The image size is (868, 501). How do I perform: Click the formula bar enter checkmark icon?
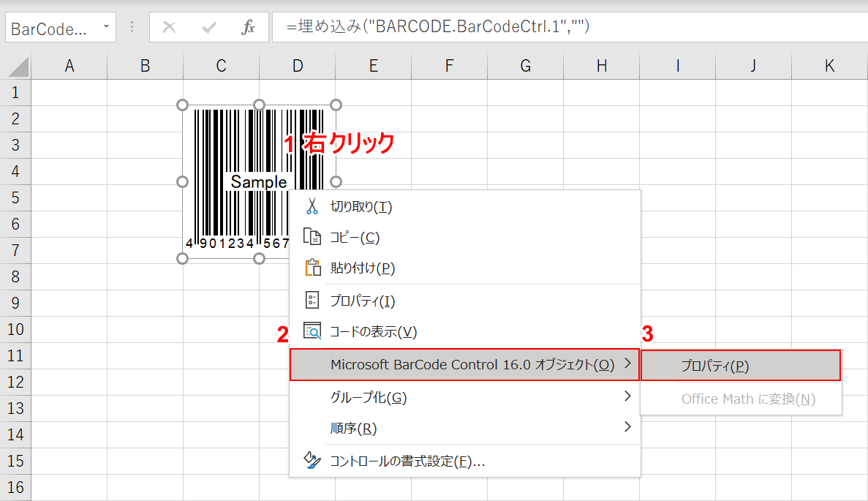click(209, 27)
